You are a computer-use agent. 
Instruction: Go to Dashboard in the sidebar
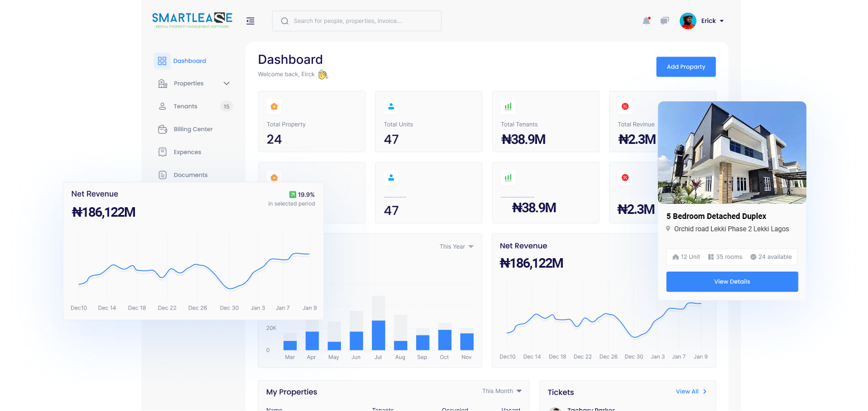(189, 61)
